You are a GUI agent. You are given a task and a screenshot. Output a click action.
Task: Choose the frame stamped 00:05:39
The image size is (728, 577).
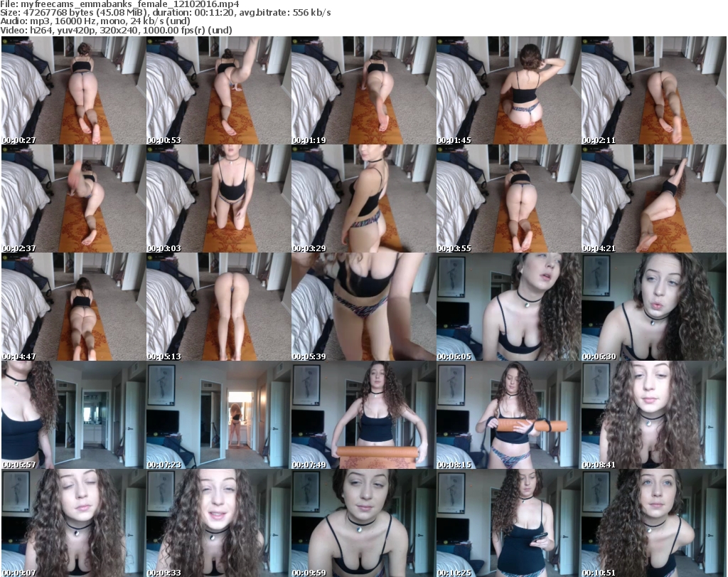pyautogui.click(x=363, y=307)
